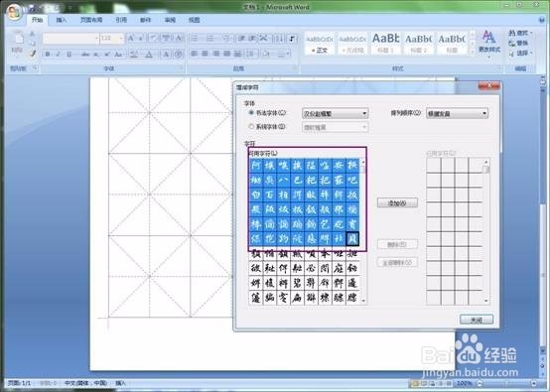Click the text highlight color icon

(134, 54)
